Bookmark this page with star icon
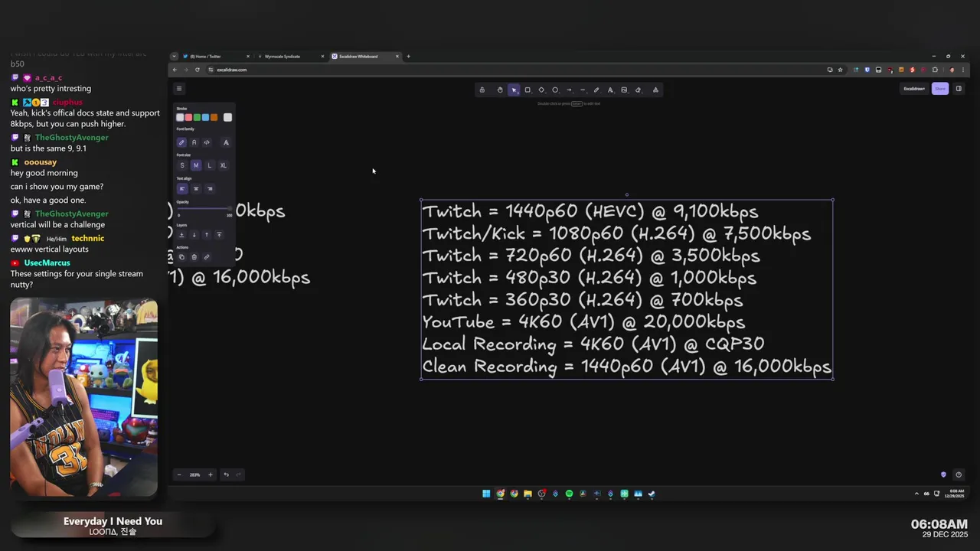This screenshot has width=980, height=551. (x=840, y=70)
